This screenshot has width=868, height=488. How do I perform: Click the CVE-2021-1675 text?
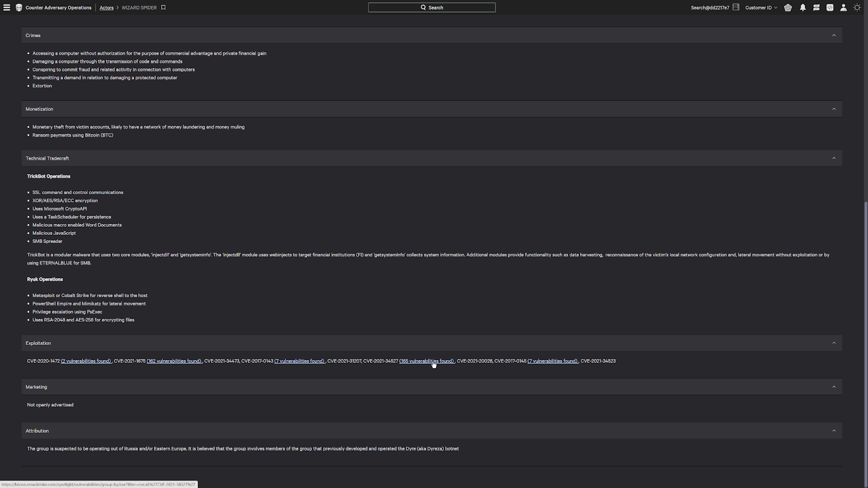coord(130,361)
